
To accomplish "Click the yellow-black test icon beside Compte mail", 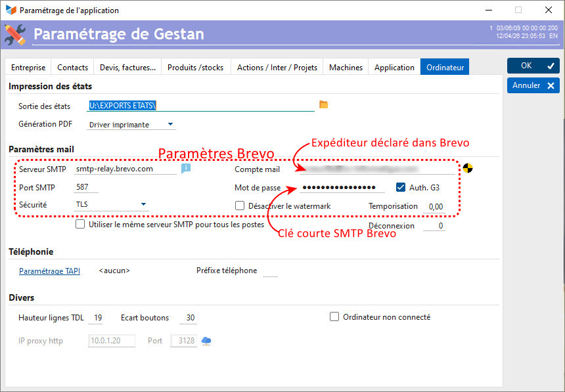I will click(x=468, y=168).
